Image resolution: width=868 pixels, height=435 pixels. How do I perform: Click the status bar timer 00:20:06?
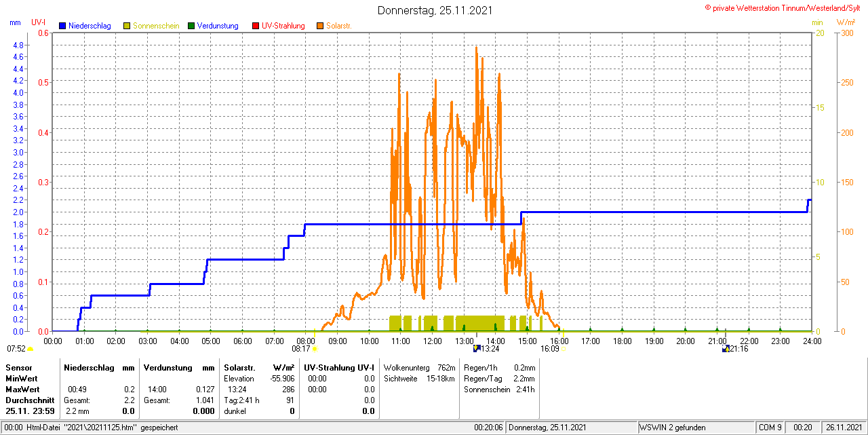point(488,428)
